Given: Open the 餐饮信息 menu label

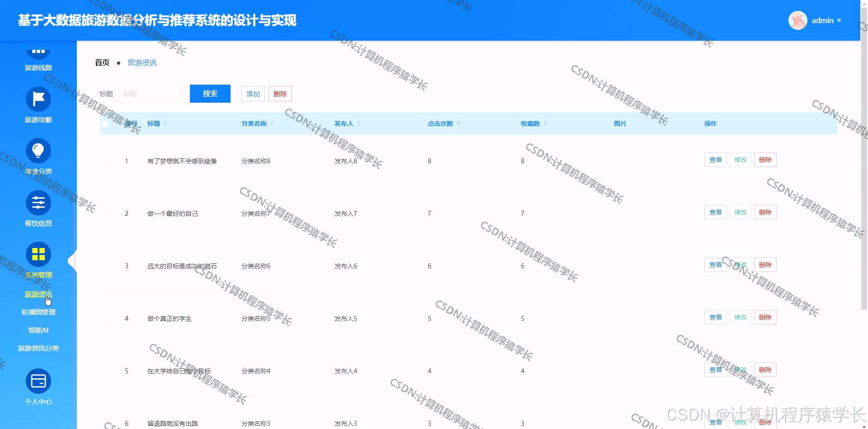Looking at the screenshot, I should point(38,223).
